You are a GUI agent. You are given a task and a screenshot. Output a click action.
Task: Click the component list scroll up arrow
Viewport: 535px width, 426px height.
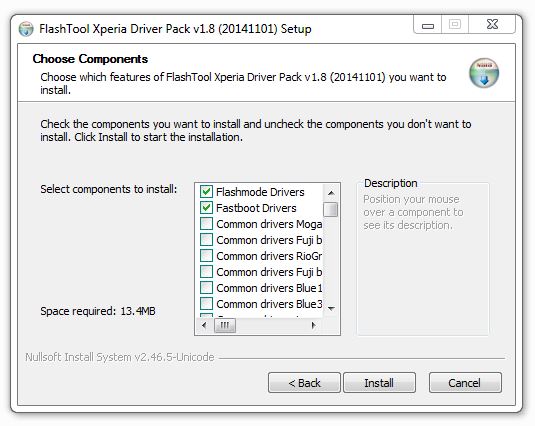331,193
